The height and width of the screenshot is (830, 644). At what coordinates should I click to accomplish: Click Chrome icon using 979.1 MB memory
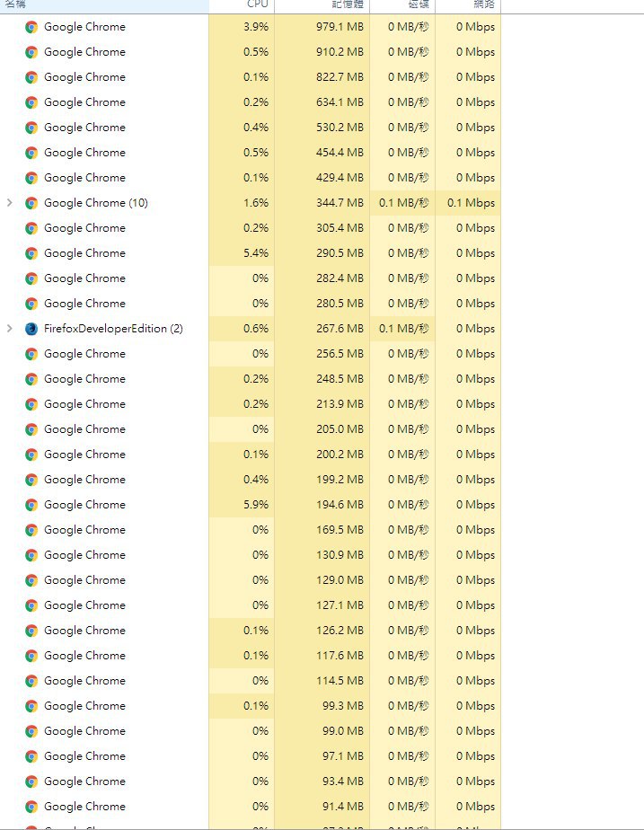[31, 27]
